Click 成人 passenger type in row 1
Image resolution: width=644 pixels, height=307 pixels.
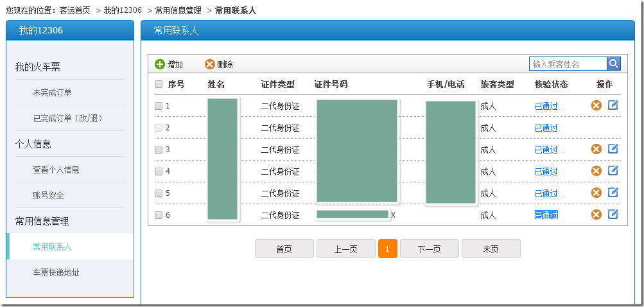tap(489, 107)
